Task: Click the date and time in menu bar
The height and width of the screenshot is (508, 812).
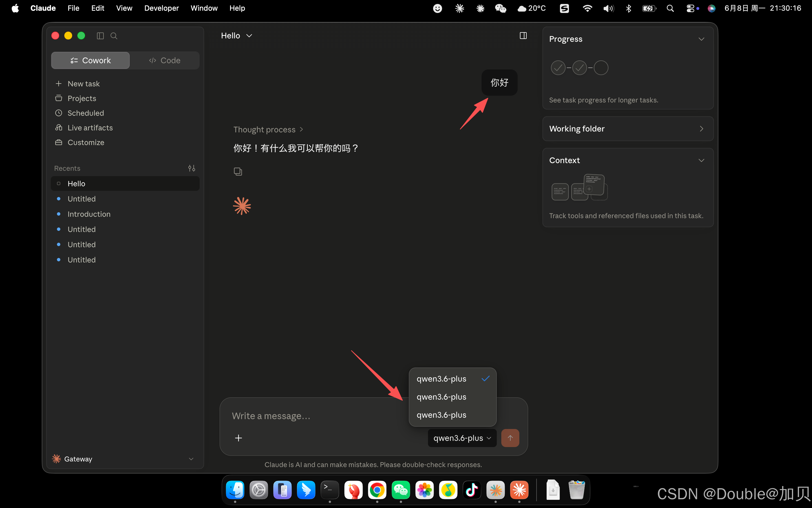Action: click(763, 8)
